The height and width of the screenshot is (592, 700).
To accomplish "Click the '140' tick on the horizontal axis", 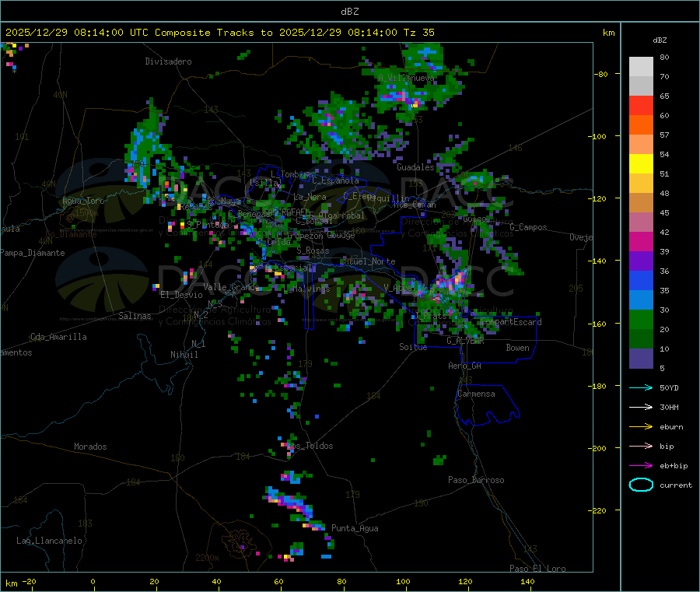I will (527, 581).
